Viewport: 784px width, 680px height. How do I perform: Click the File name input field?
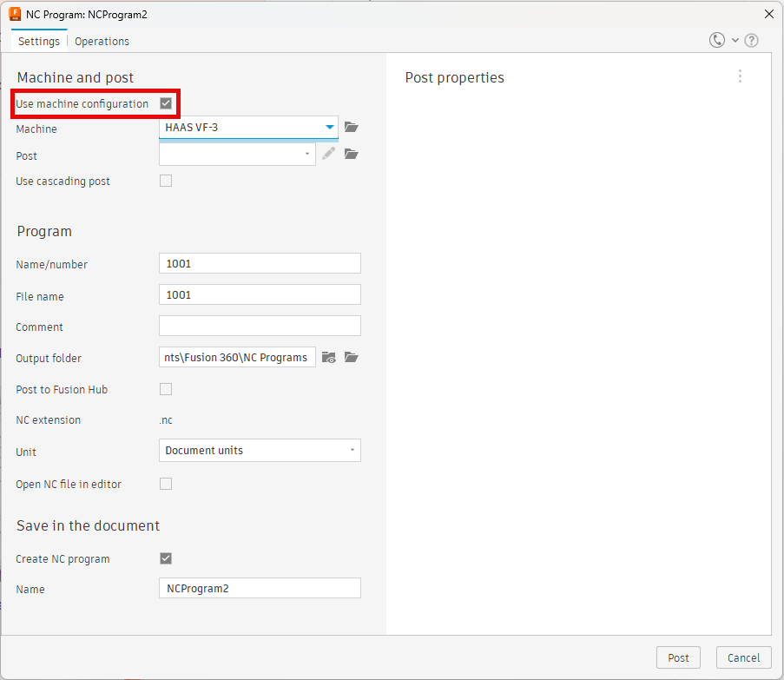click(260, 295)
